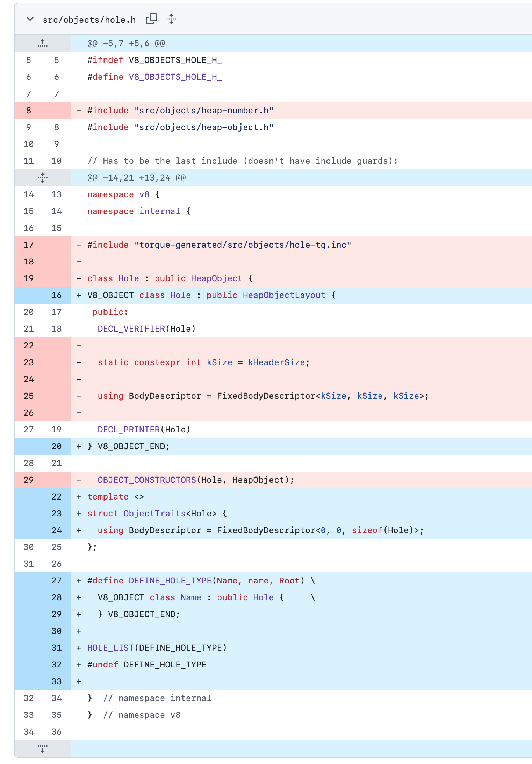Expand hidden lines before namespace v8
Viewport: 532px width, 764px height.
pyautogui.click(x=42, y=178)
